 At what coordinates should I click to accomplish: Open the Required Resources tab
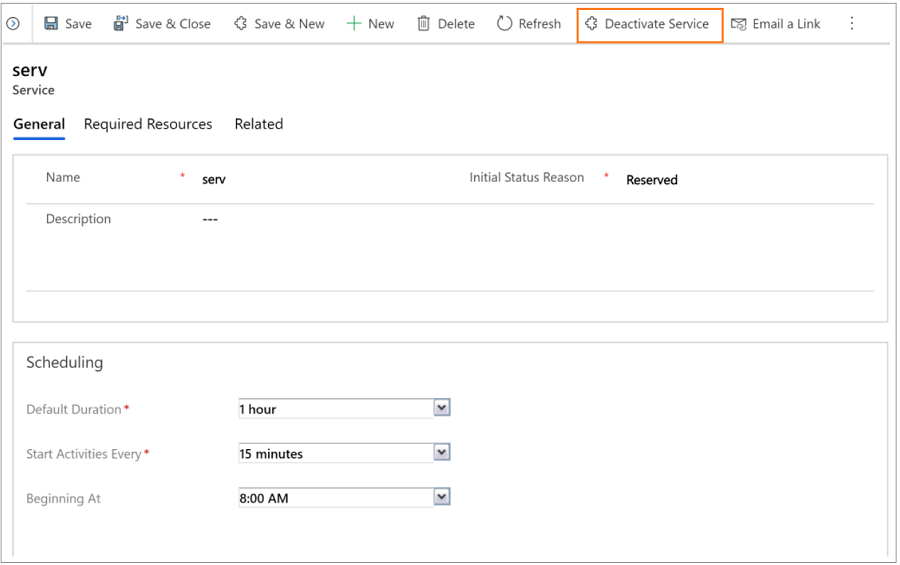[148, 124]
